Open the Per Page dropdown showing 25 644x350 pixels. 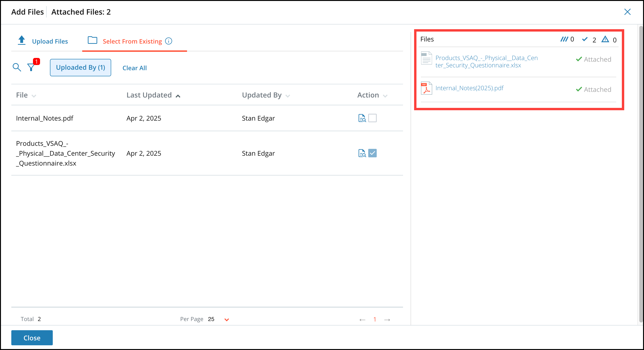[226, 319]
